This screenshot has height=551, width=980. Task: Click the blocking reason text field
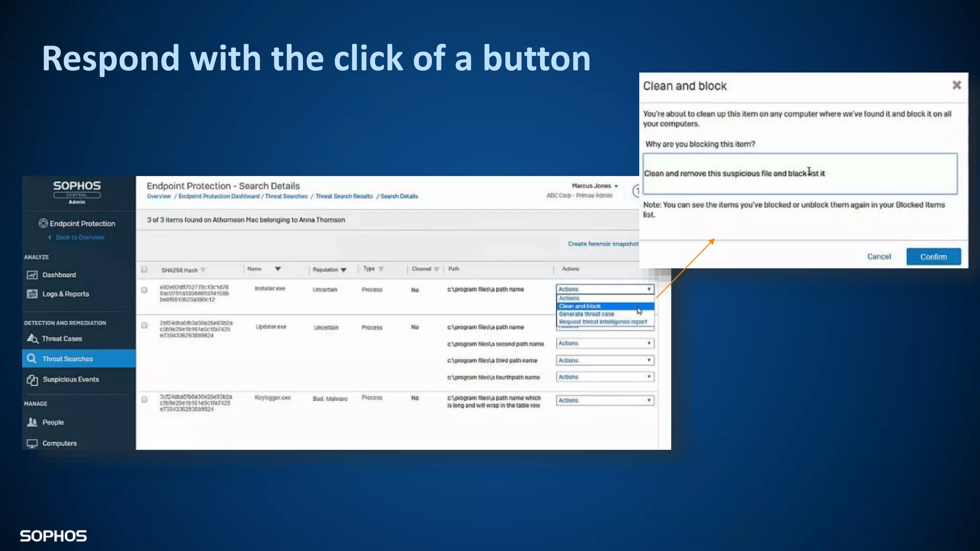[x=800, y=174]
